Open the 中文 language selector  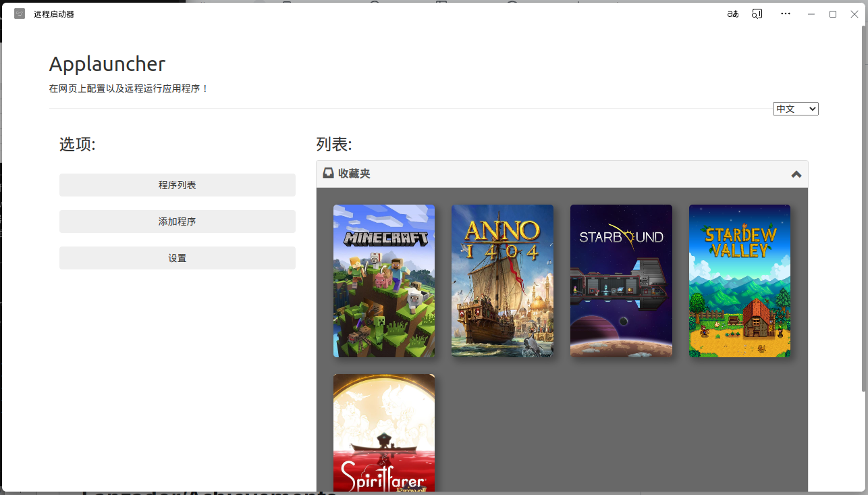795,108
